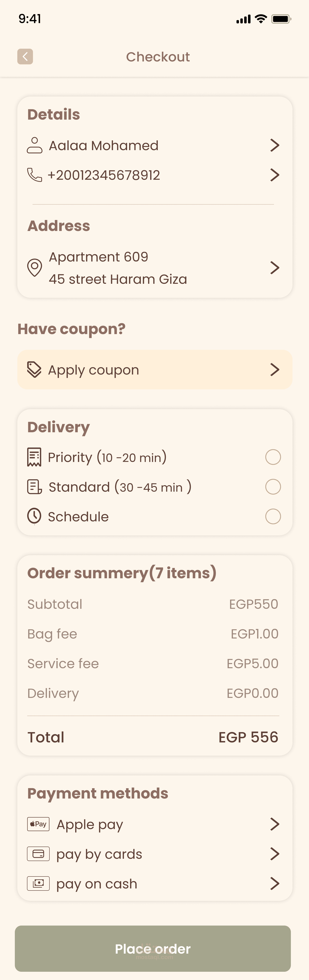Tap the Apple Pay logo icon
This screenshot has width=309, height=980.
pos(38,824)
